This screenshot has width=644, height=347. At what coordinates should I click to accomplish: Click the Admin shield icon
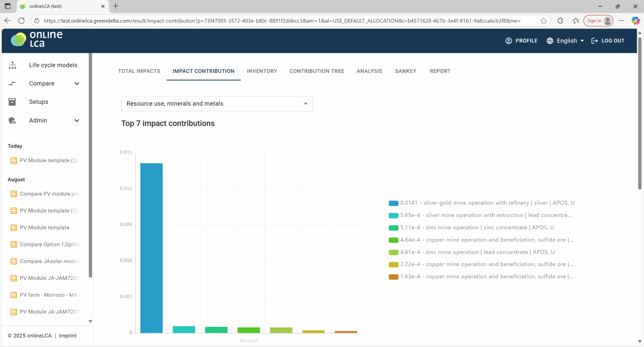pos(12,121)
